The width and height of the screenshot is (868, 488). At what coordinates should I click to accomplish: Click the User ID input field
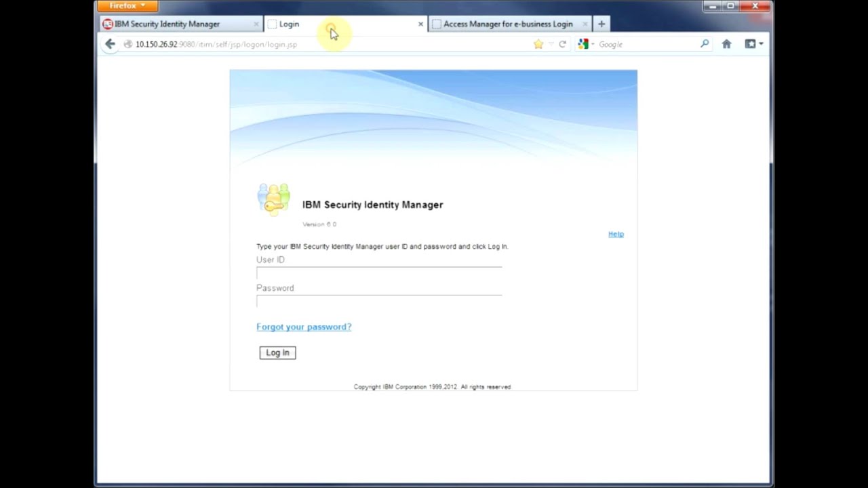coord(379,273)
